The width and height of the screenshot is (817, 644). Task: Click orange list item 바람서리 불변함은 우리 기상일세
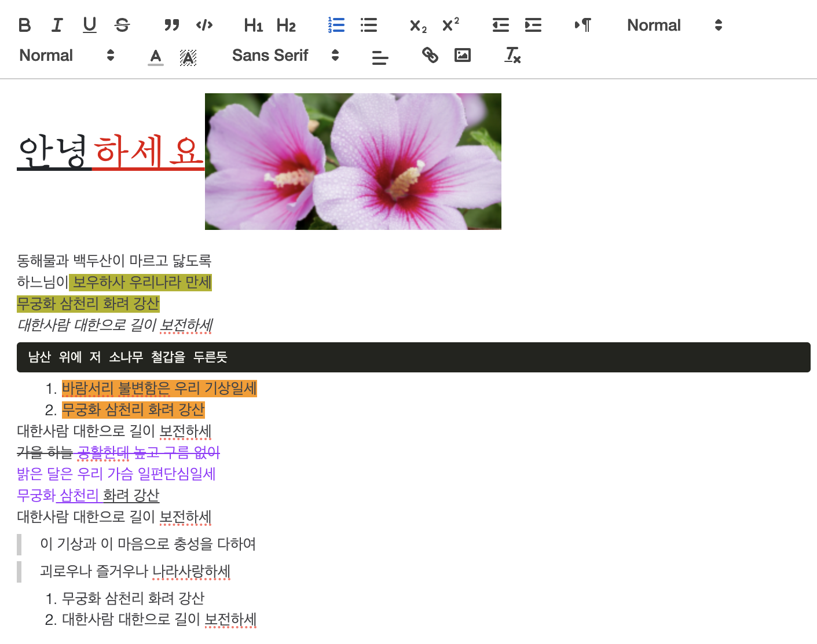pyautogui.click(x=159, y=388)
